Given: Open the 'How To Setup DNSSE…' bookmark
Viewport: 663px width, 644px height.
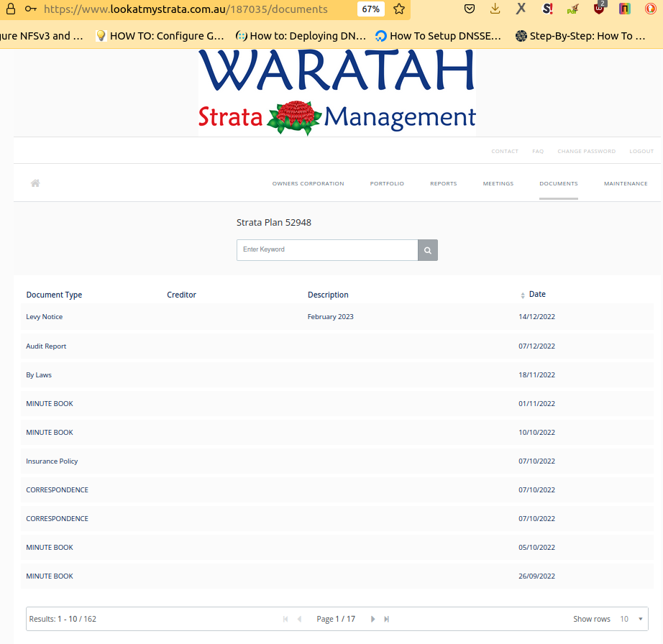Looking at the screenshot, I should pos(438,36).
